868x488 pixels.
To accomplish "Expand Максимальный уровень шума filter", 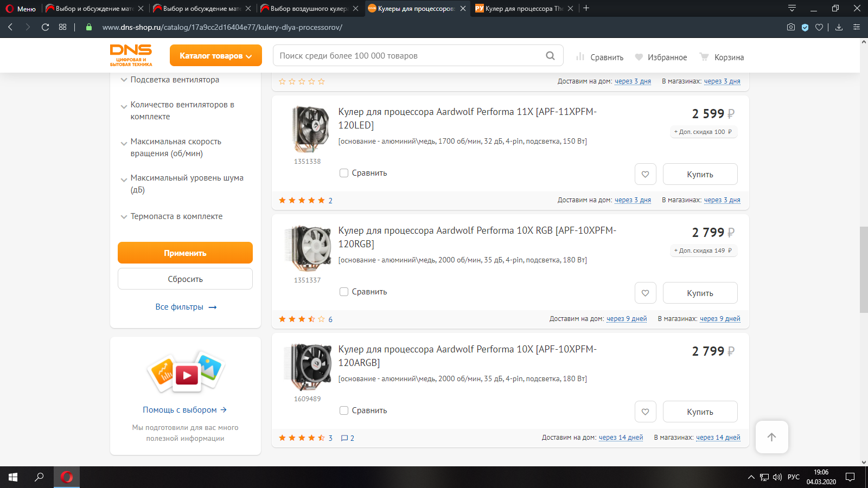I will [x=182, y=184].
